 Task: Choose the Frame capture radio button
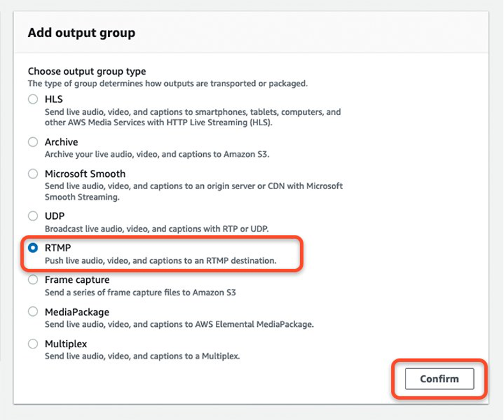click(33, 280)
